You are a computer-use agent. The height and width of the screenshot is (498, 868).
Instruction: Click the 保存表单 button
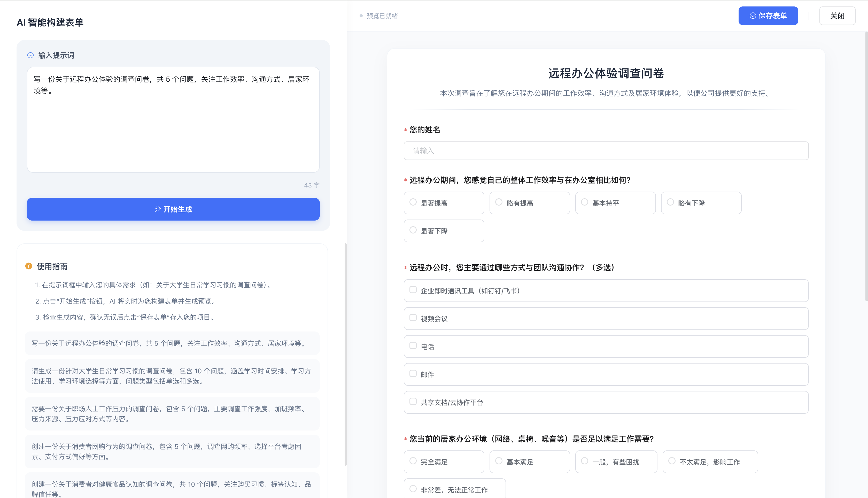[x=768, y=16]
